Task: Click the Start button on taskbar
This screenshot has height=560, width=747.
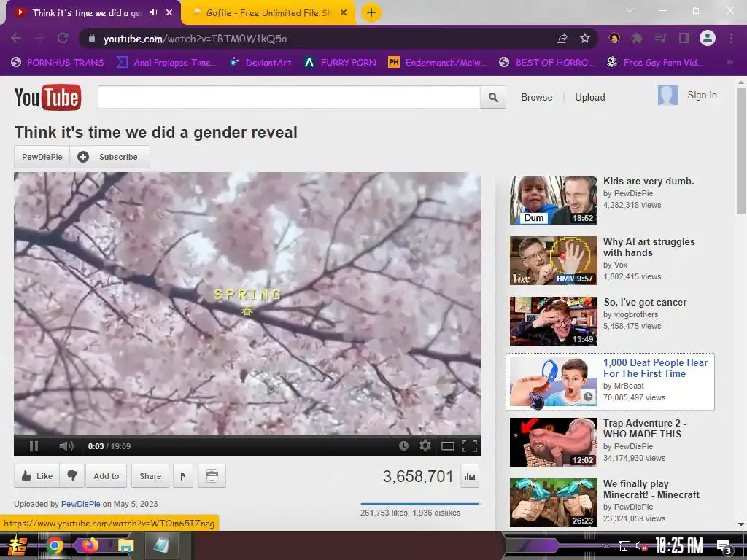Action: (18, 545)
